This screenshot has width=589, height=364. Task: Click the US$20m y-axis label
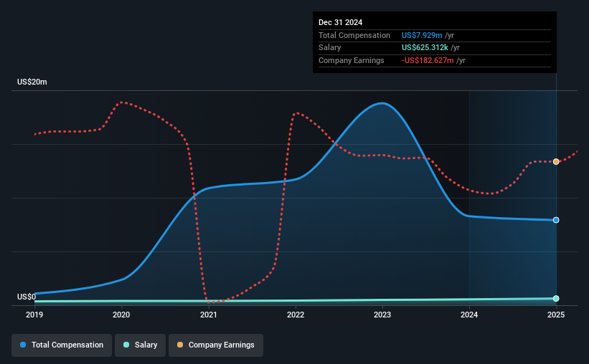(x=32, y=82)
